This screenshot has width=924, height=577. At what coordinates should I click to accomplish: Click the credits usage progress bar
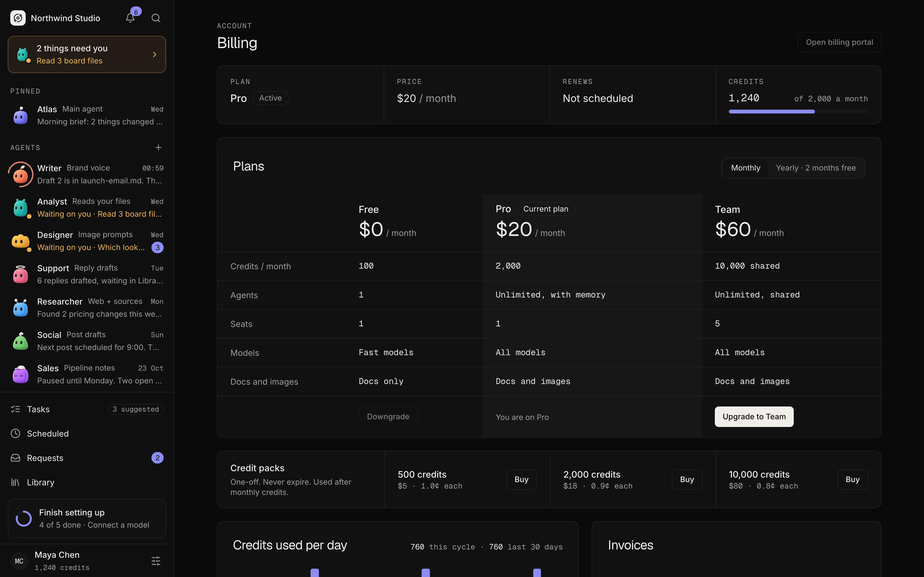click(x=798, y=111)
